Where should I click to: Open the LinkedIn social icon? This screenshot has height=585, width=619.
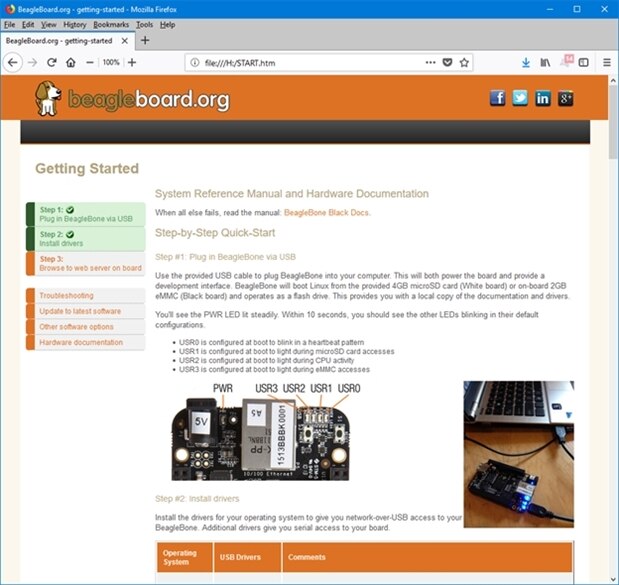pyautogui.click(x=543, y=98)
